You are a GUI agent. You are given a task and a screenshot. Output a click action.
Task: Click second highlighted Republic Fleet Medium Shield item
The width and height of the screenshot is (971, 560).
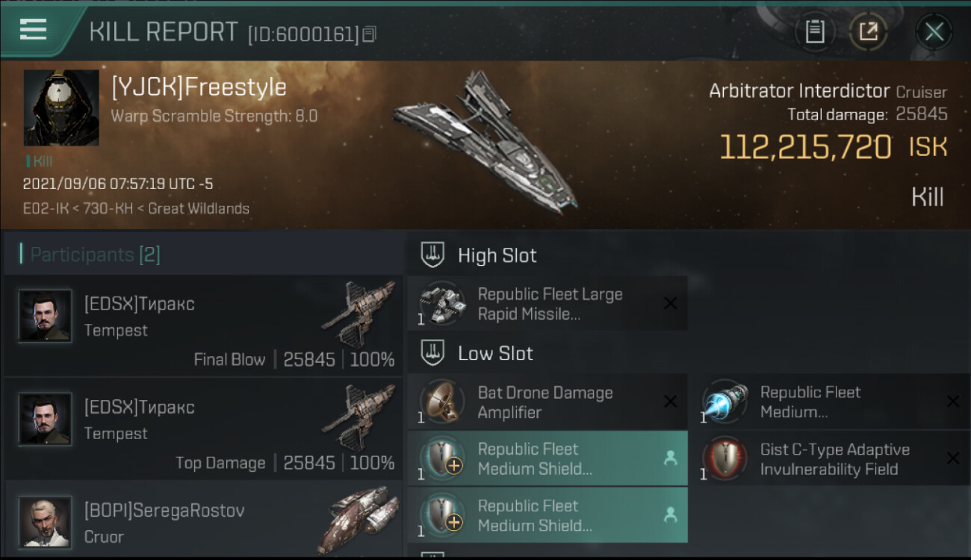(547, 515)
